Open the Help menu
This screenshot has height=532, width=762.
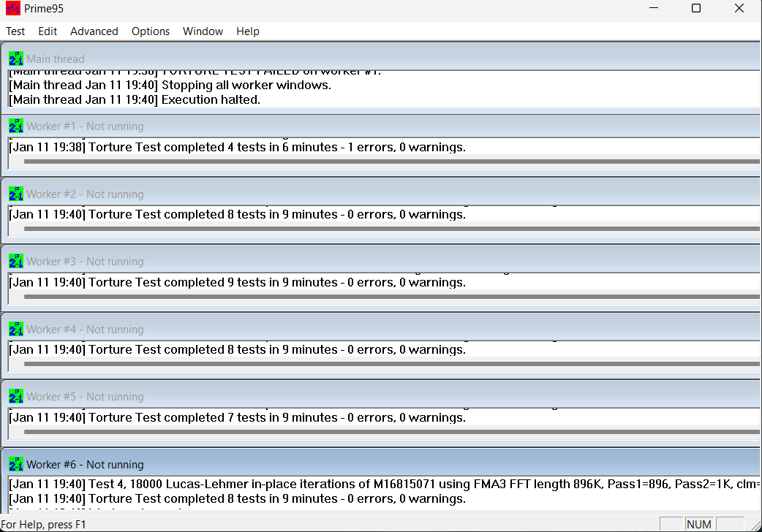coord(248,31)
